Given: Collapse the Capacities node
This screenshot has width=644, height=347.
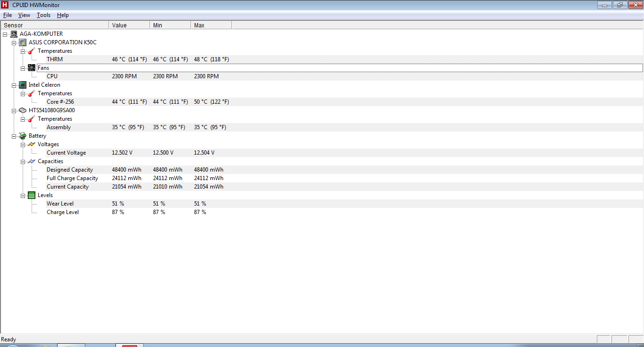Looking at the screenshot, I should [23, 161].
